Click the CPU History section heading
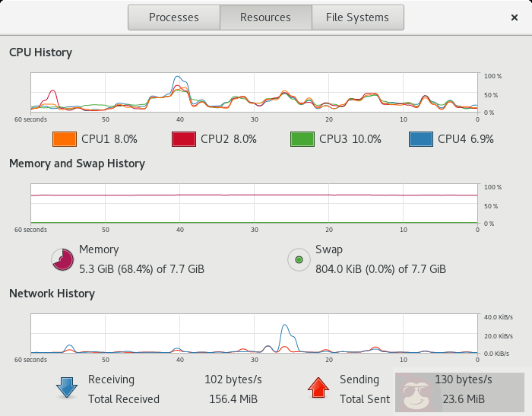Image resolution: width=532 pixels, height=416 pixels. pos(40,52)
